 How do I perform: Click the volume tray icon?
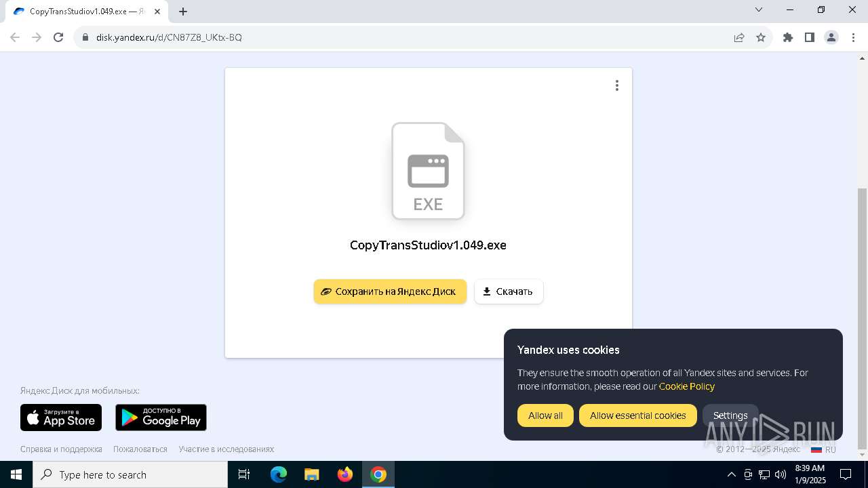pos(781,474)
